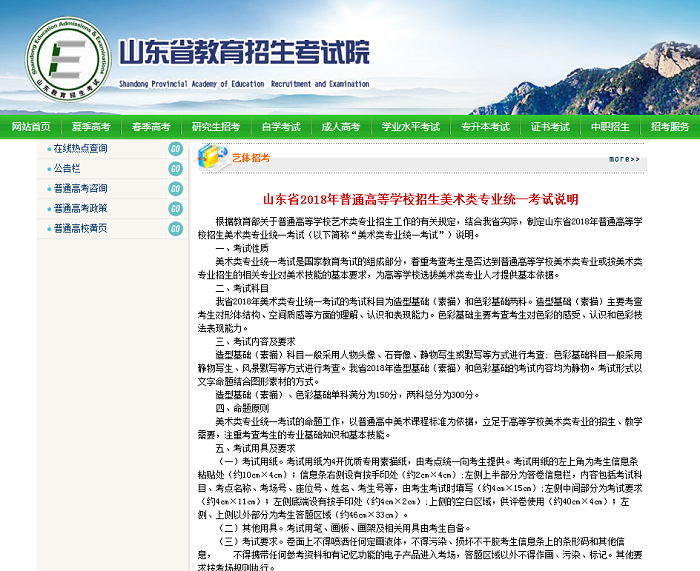Click the heading 四、命题原则
Screen dimensions: 700x571
pyautogui.click(x=242, y=408)
